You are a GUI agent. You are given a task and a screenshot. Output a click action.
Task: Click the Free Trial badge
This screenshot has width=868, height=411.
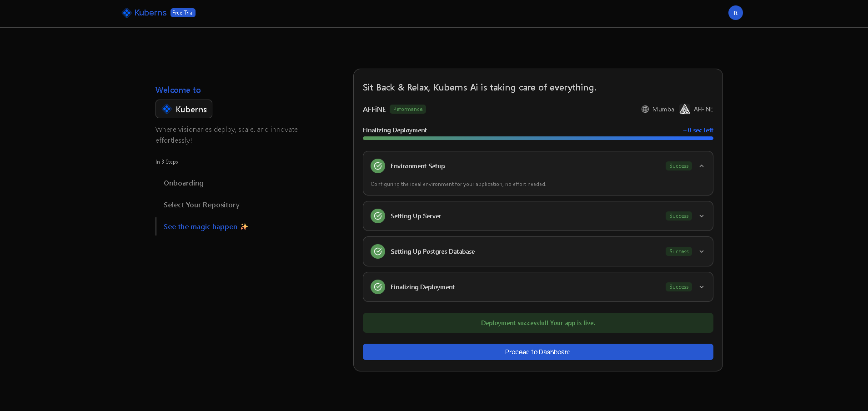183,13
